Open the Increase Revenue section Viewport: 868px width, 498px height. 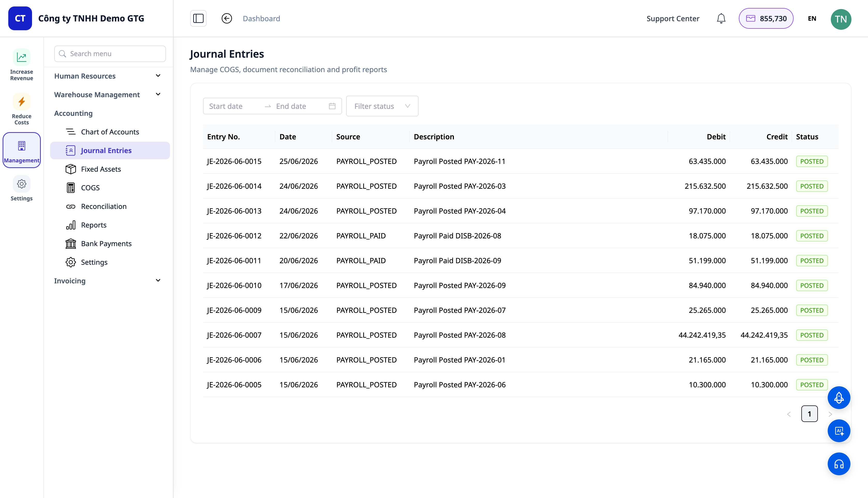[21, 65]
